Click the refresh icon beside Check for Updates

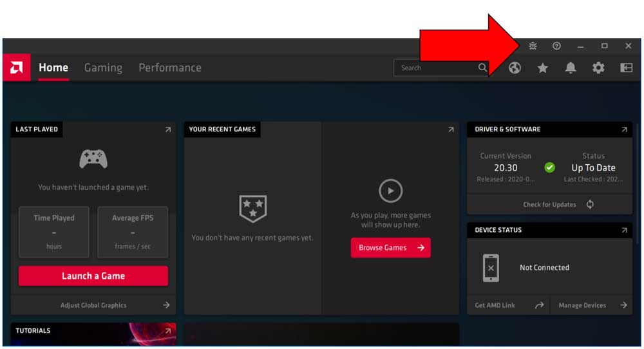pos(590,205)
